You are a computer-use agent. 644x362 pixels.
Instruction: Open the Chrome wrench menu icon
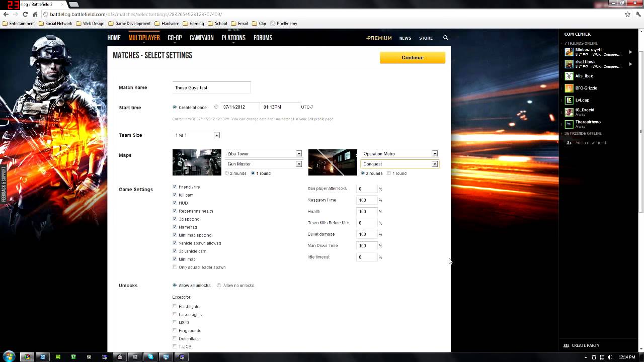(x=637, y=14)
